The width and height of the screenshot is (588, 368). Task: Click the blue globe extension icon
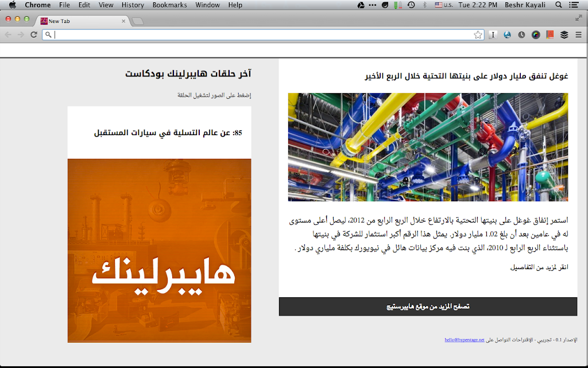pyautogui.click(x=508, y=34)
